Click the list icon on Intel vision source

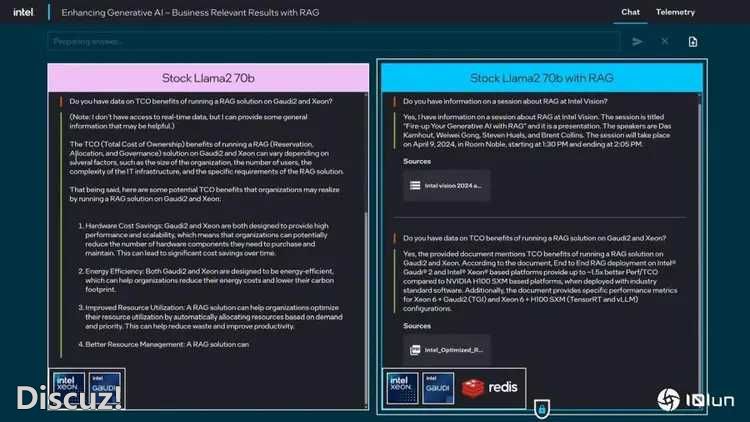(415, 186)
